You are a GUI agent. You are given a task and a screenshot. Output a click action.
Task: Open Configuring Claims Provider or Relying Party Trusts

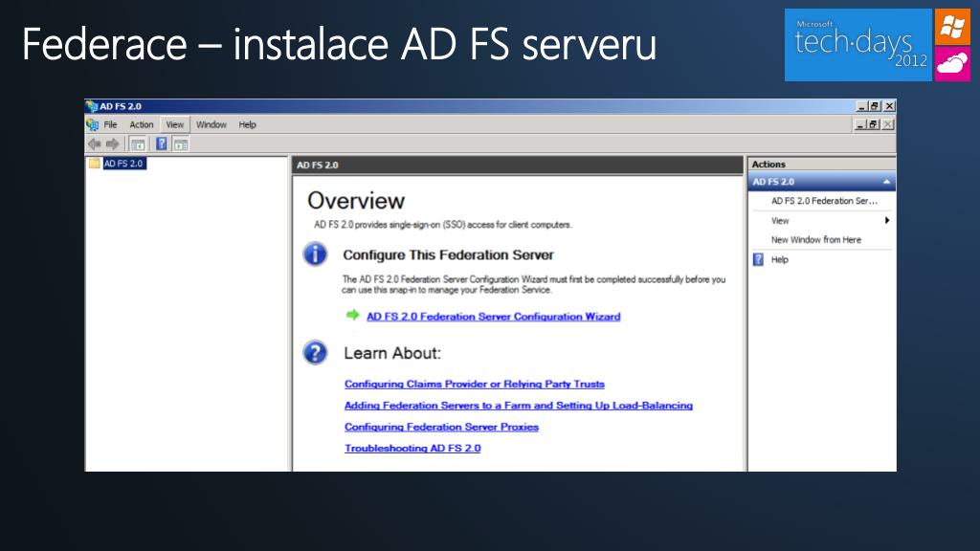475,385
